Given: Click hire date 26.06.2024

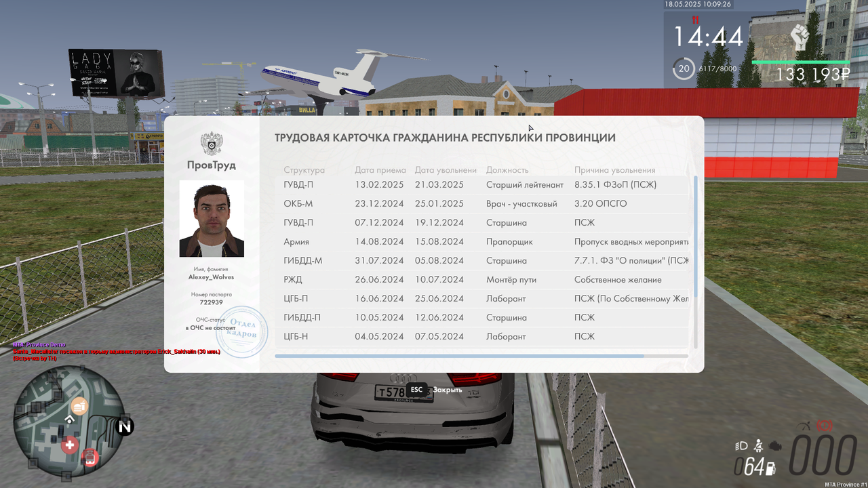Looking at the screenshot, I should point(379,280).
